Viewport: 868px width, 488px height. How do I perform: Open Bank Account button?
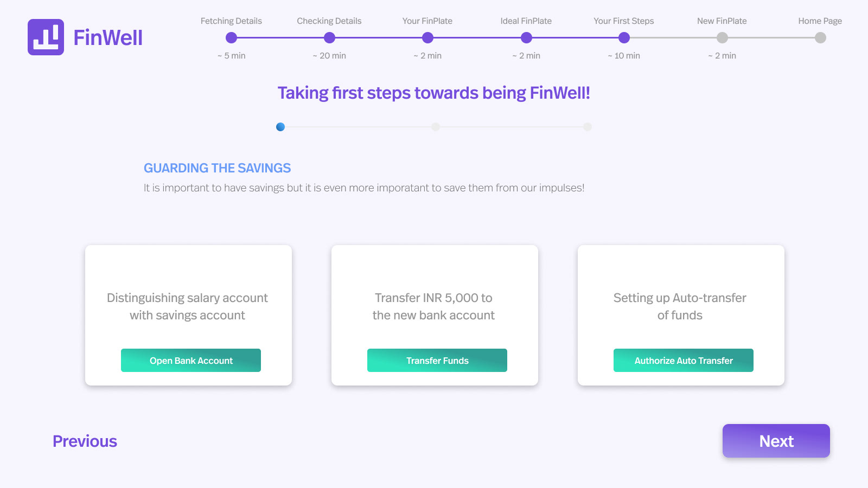pyautogui.click(x=191, y=361)
